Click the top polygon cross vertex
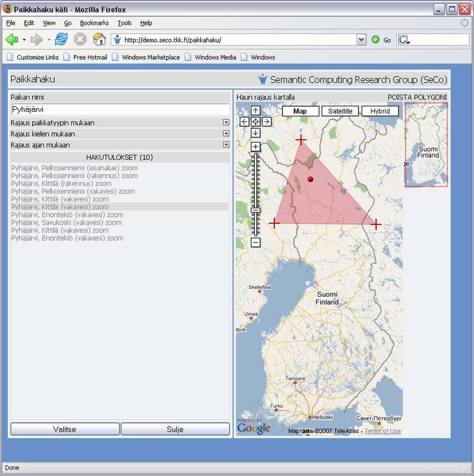474x476 pixels. click(301, 139)
